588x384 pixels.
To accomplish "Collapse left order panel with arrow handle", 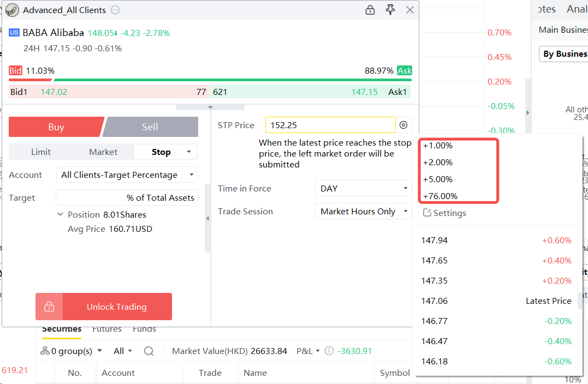I will tap(207, 218).
